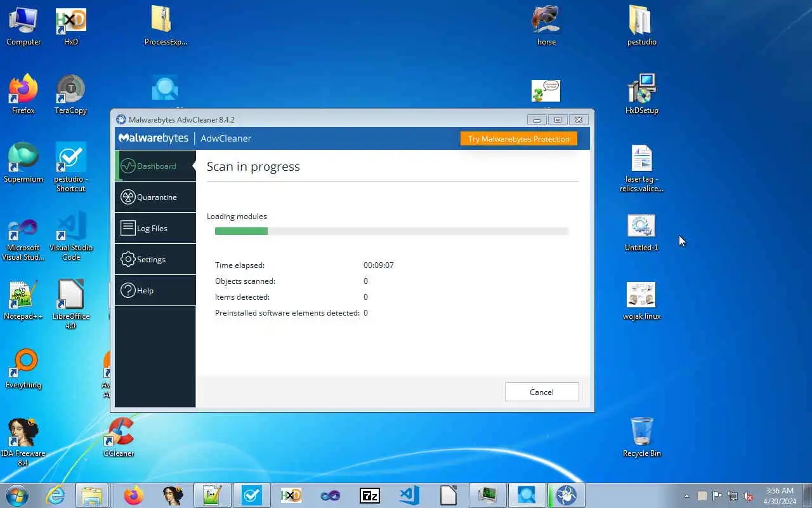812x508 pixels.
Task: Show hidden system tray icons
Action: coord(686,496)
